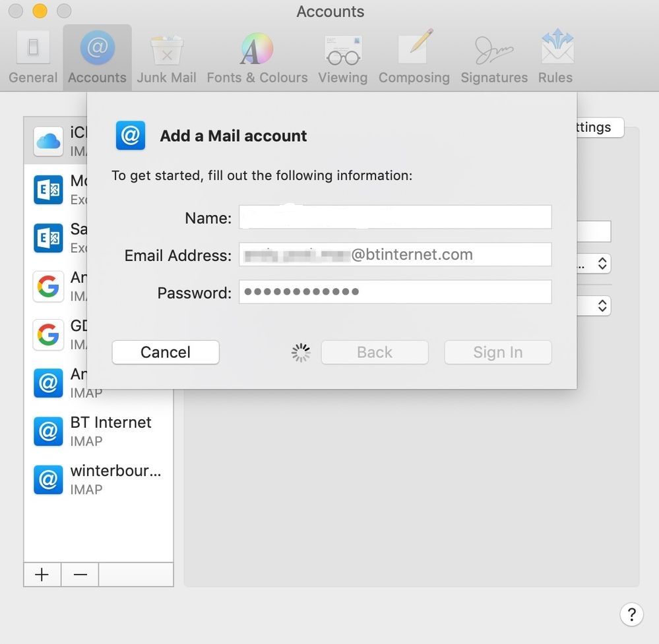This screenshot has height=644, width=659.
Task: Click the minus button to remove account
Action: 80,575
